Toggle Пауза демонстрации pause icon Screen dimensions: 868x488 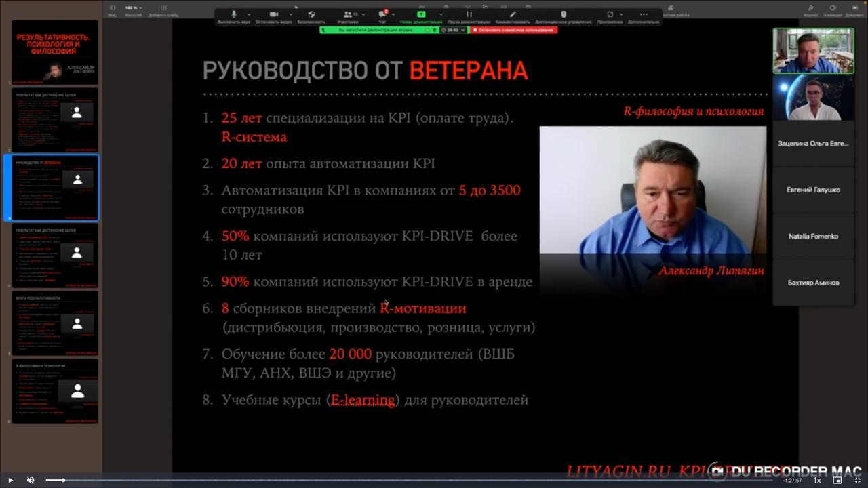(469, 14)
